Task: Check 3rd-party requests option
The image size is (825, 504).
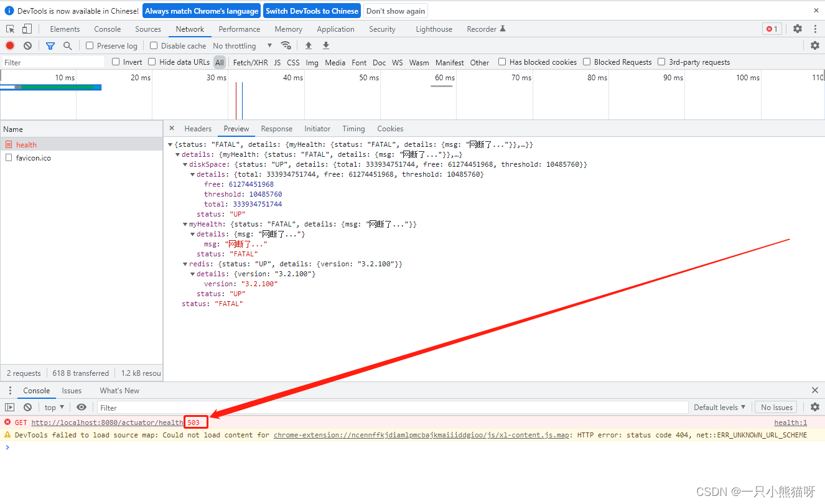Action: click(661, 62)
